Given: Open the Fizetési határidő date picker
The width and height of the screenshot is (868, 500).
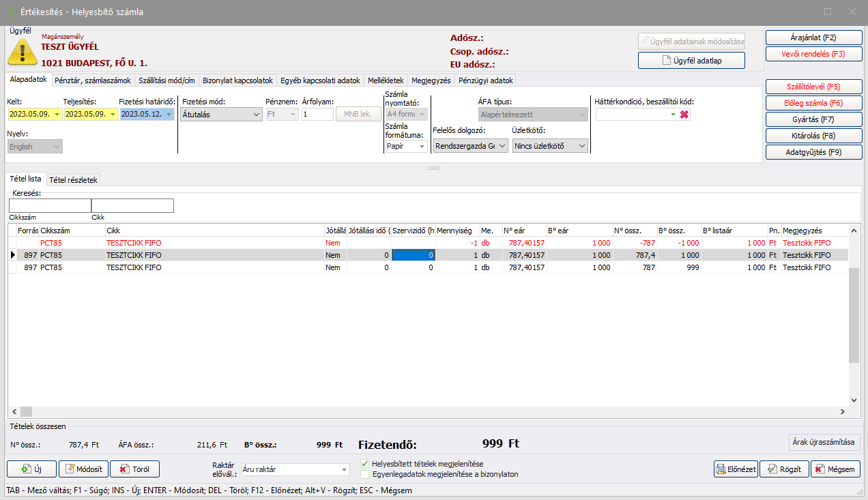Looking at the screenshot, I should [169, 115].
